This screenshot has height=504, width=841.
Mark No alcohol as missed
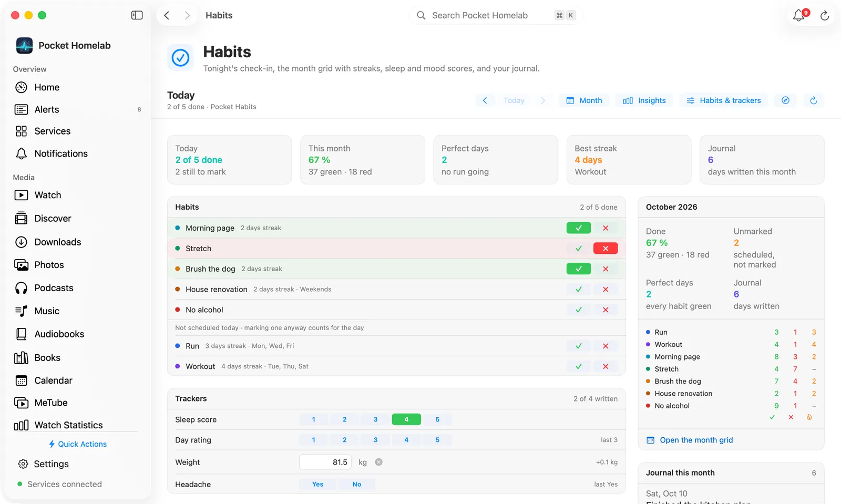pos(606,310)
